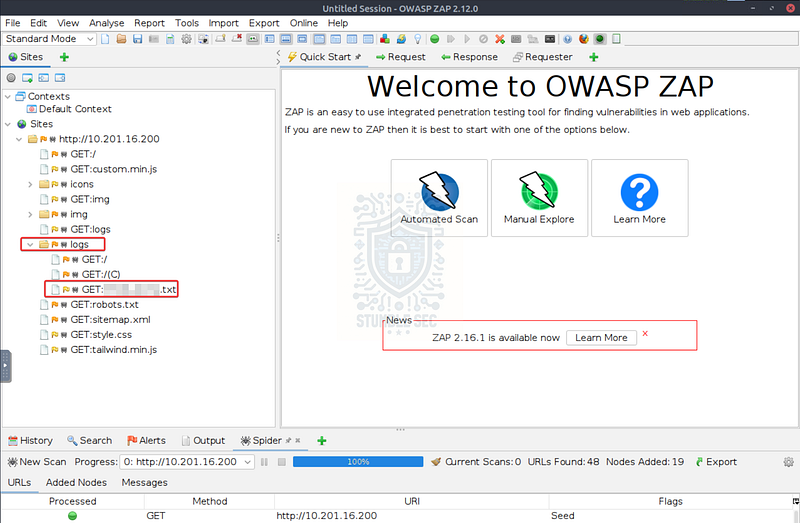Toggle the HUD enable button in toolbar

(x=600, y=39)
